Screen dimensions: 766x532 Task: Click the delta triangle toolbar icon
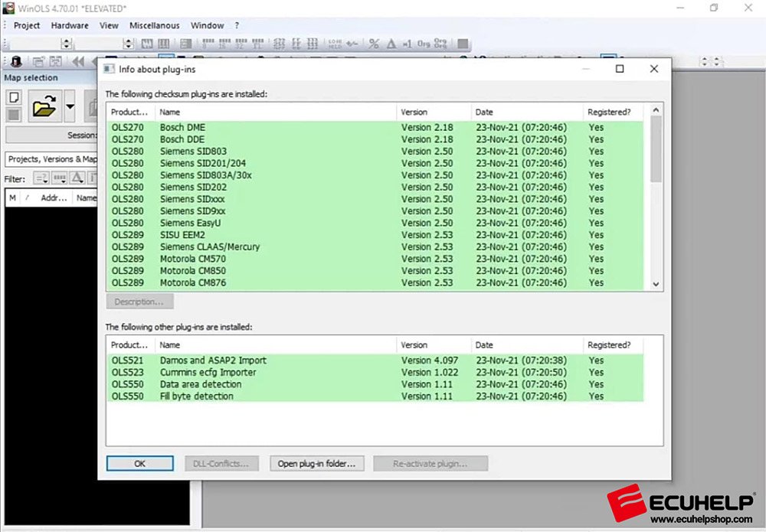coord(391,44)
